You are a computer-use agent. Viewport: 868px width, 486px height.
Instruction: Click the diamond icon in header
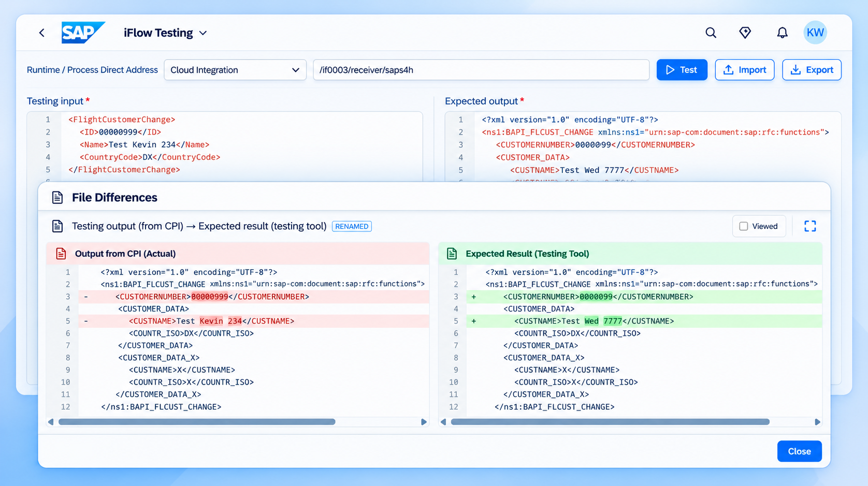coord(745,33)
